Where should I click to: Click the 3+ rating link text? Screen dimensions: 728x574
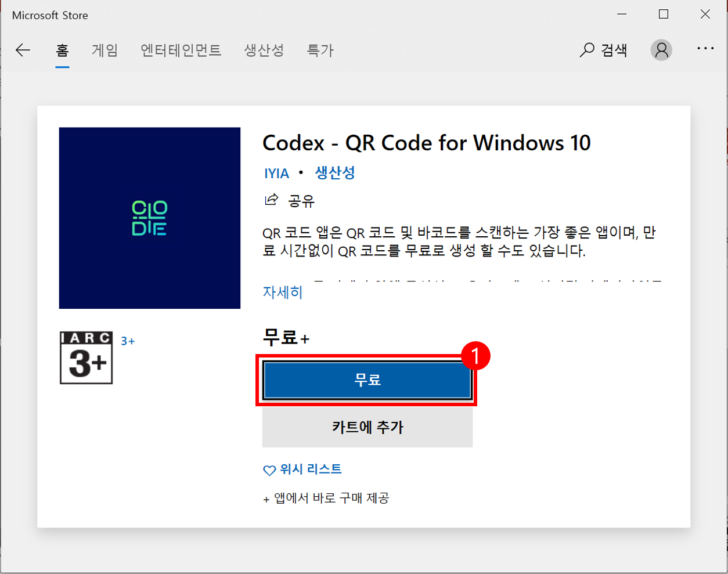click(128, 341)
